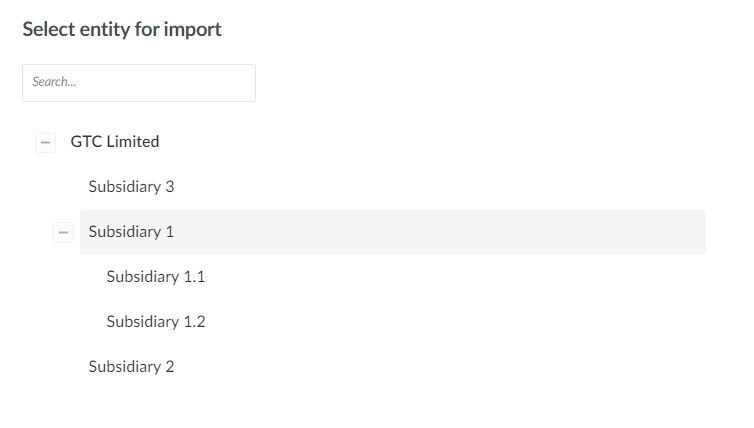Image resolution: width=754 pixels, height=428 pixels.
Task: Select the highlighted Subsidiary 1 row
Action: (131, 232)
